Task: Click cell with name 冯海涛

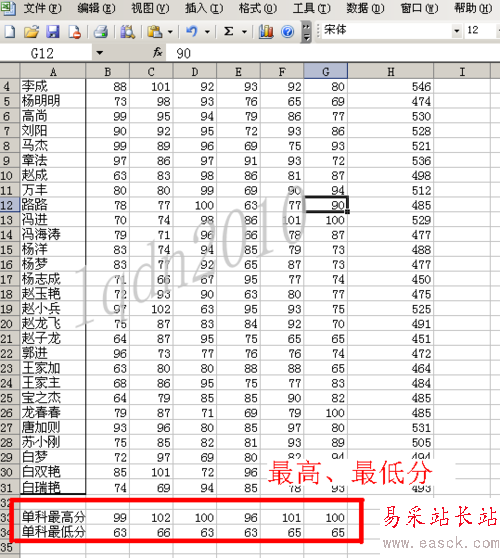Action: tap(53, 235)
